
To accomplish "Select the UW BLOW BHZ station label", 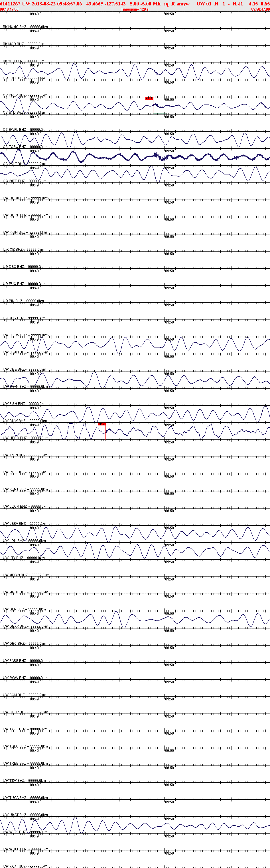I will [x=26, y=335].
